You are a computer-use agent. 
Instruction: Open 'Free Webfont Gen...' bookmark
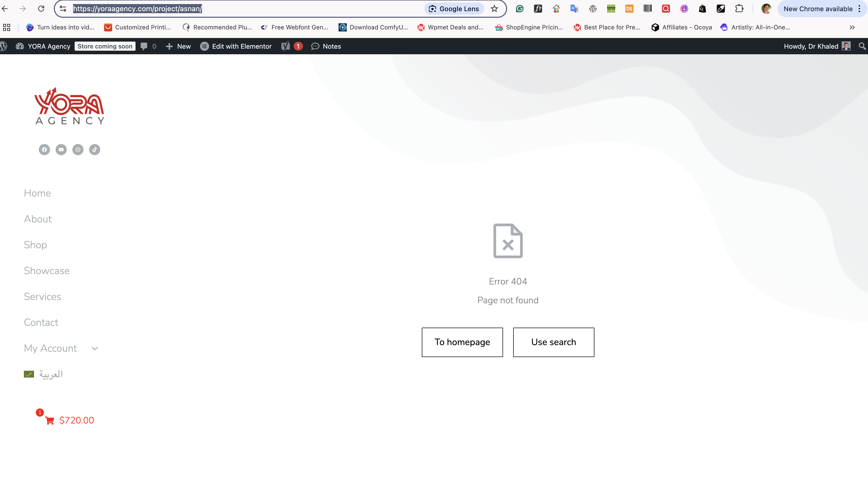pyautogui.click(x=294, y=27)
